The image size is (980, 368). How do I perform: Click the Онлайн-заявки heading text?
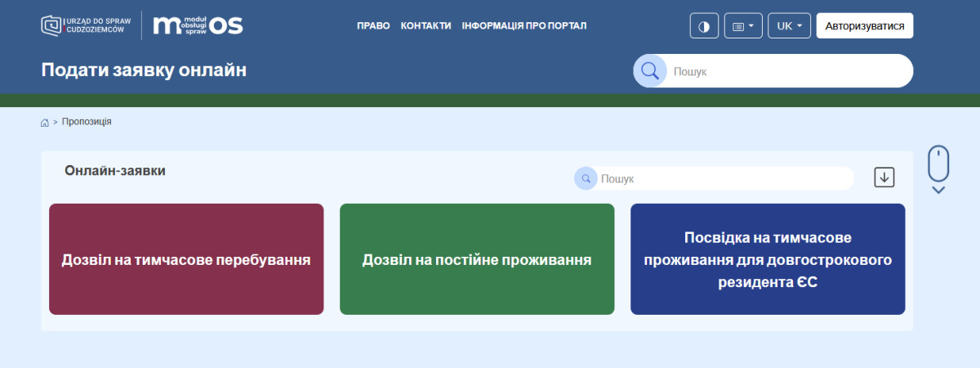coord(115,171)
